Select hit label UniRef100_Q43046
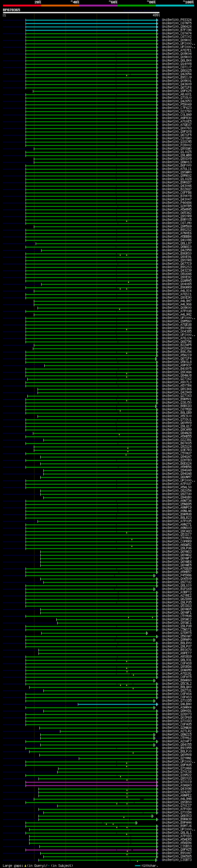Image resolution: width=197 pixels, height=868 pixels. 177,186
